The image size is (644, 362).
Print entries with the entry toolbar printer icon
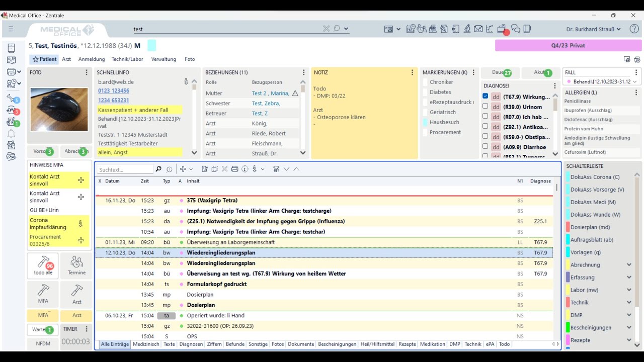(x=234, y=169)
